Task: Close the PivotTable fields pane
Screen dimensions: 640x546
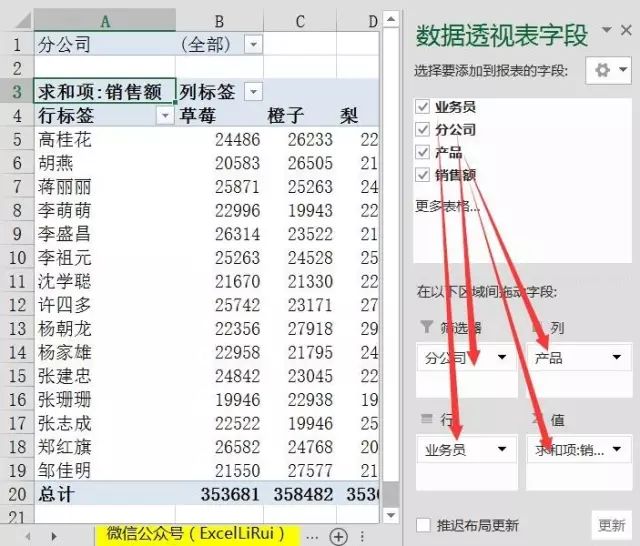Action: [626, 31]
